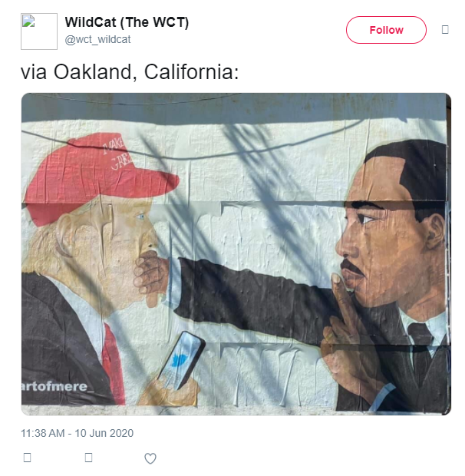Screen dimensions: 465x476
Task: Retweet using the retweet icon
Action: pyautogui.click(x=88, y=458)
